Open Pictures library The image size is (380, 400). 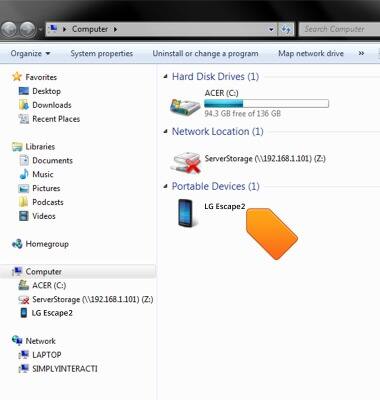46,188
